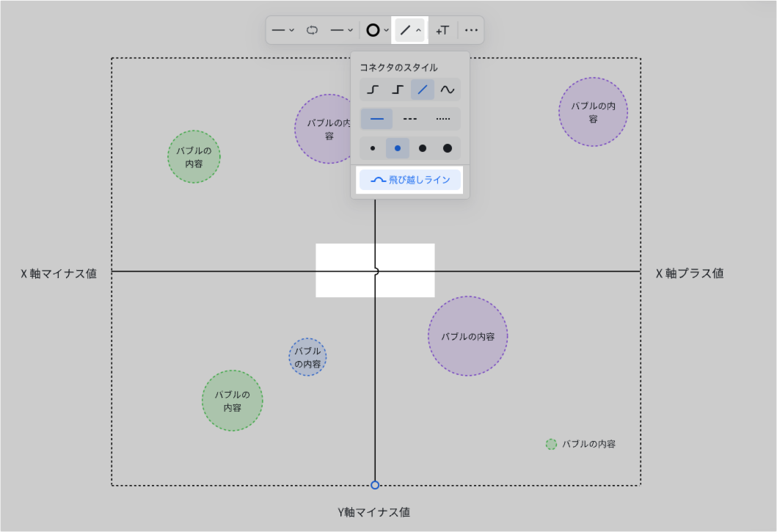
Task: Choose the straight line connector style
Action: coord(423,90)
